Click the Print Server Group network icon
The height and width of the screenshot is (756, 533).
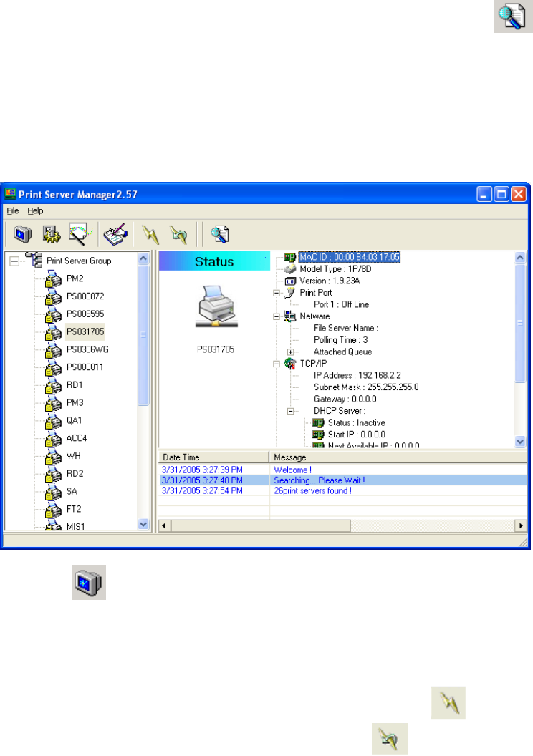34,261
